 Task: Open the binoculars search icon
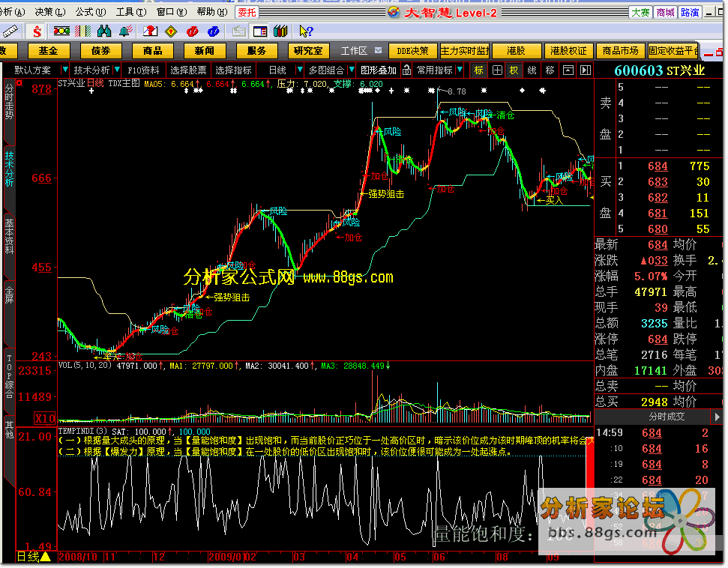pos(104,31)
